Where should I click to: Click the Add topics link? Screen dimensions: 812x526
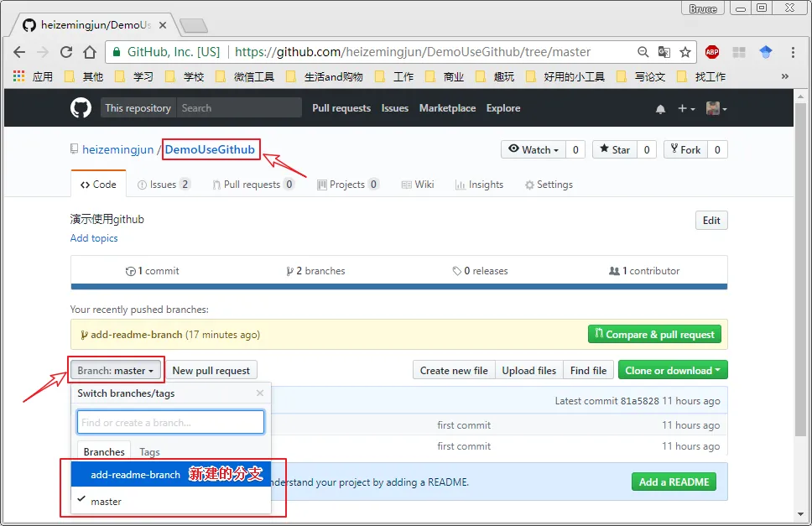point(94,238)
